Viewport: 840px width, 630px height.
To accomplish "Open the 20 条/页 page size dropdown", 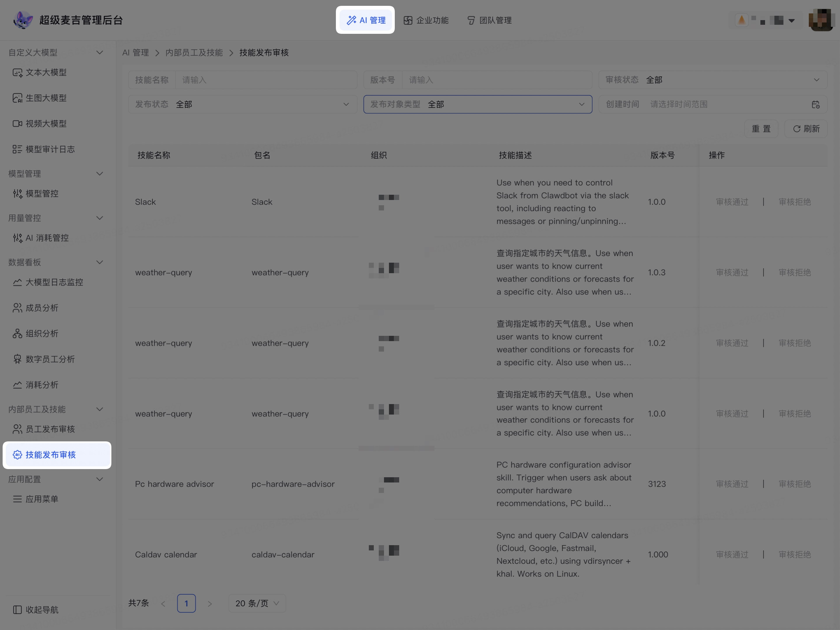I will 257,603.
